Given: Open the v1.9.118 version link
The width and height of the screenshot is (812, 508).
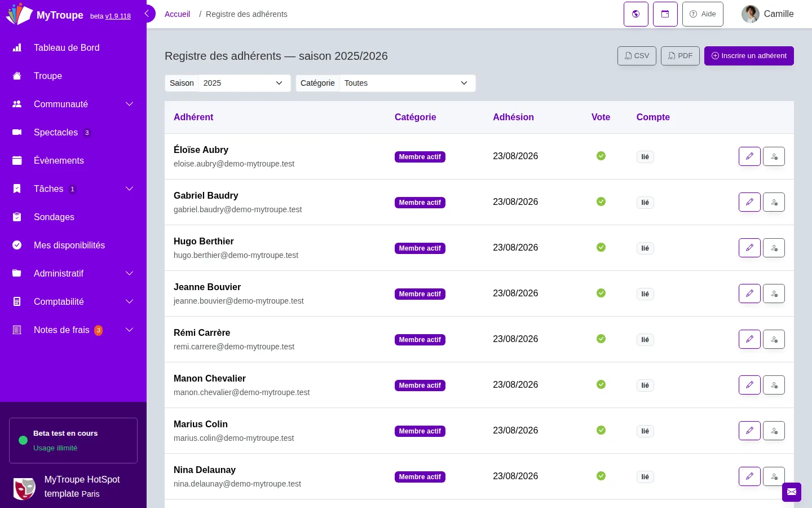Looking at the screenshot, I should tap(118, 16).
